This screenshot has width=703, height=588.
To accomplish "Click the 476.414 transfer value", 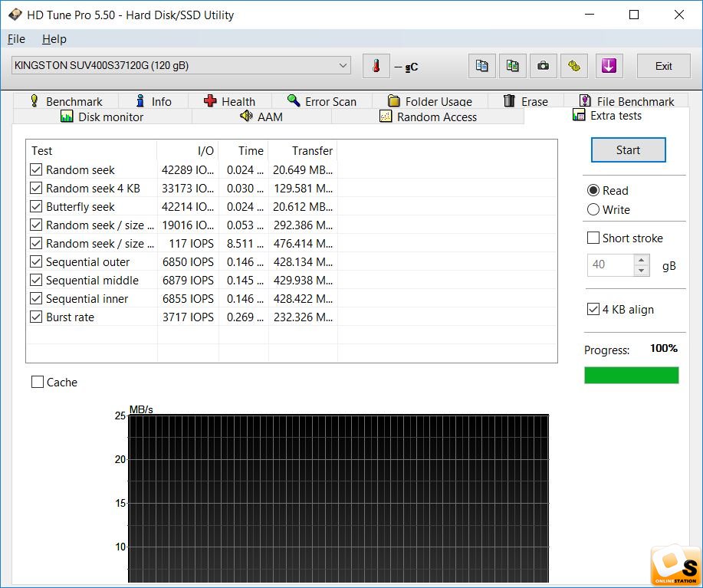I will click(x=303, y=243).
